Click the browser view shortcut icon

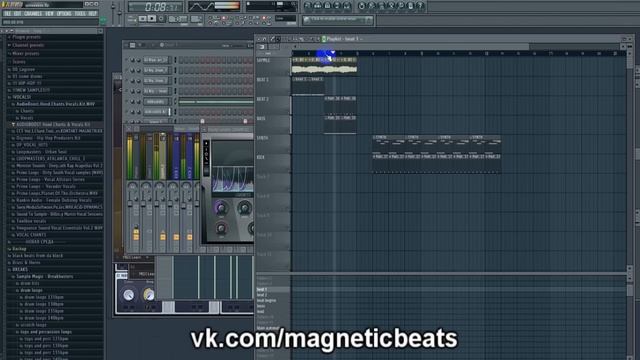coord(337,6)
